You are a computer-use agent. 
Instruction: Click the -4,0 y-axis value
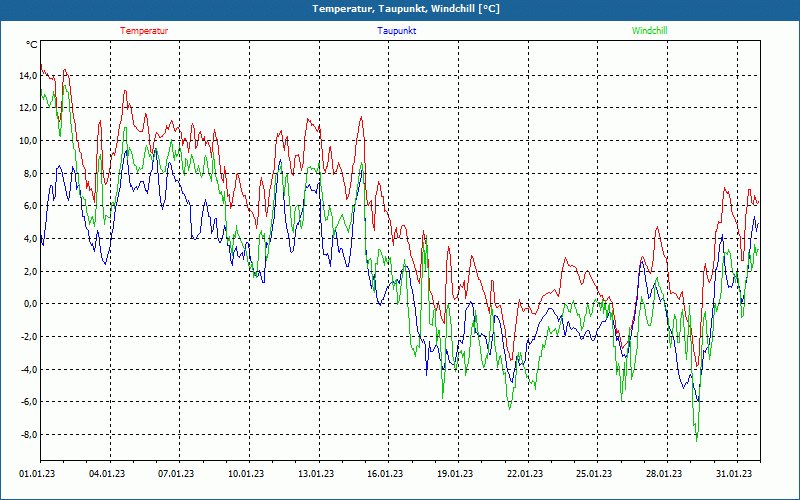[x=29, y=369]
